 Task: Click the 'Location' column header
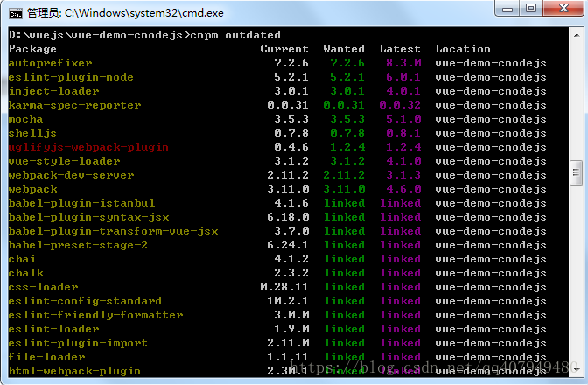coord(463,49)
